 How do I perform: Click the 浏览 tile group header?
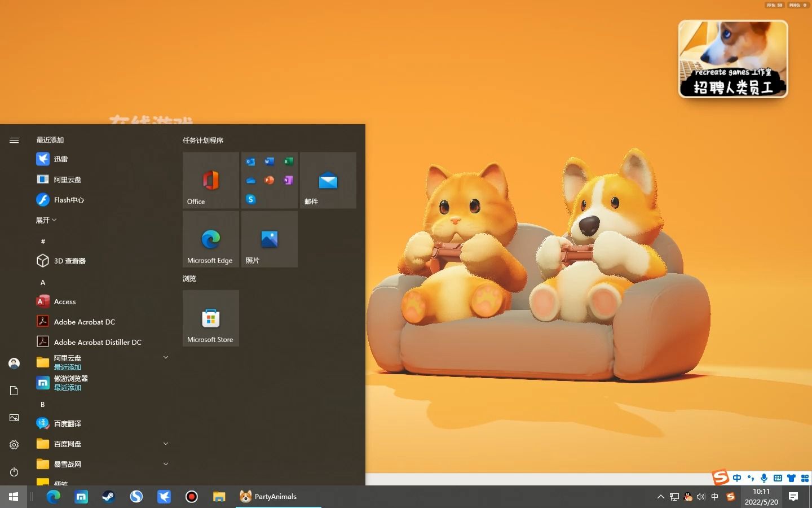coord(189,278)
